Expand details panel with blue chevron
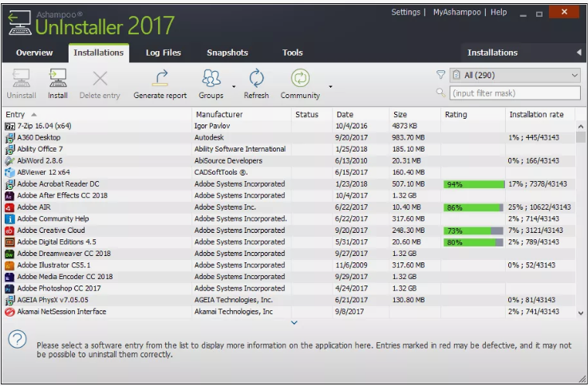 coord(294,323)
